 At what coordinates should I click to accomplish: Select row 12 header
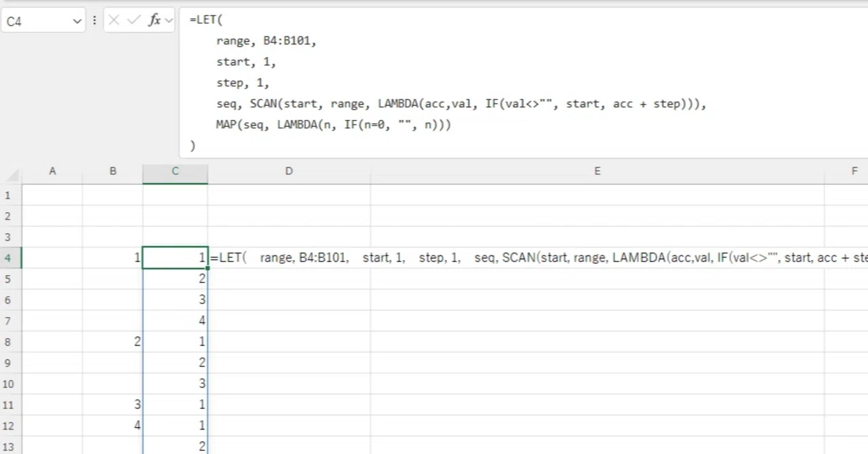point(11,426)
